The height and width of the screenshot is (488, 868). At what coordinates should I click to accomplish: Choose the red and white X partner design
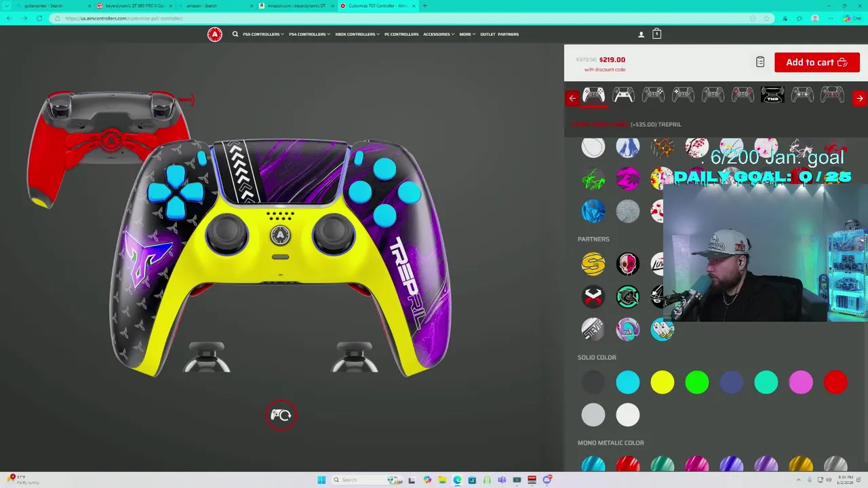pos(593,297)
